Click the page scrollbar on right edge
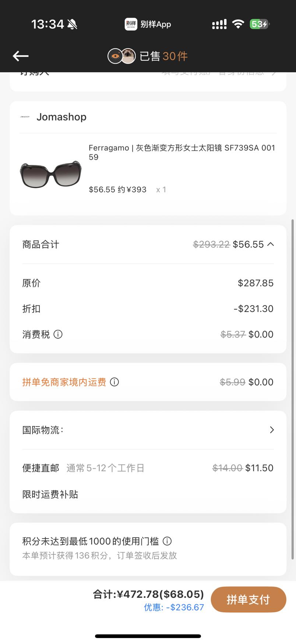Viewport: 296px width, 644px height. coord(293,389)
